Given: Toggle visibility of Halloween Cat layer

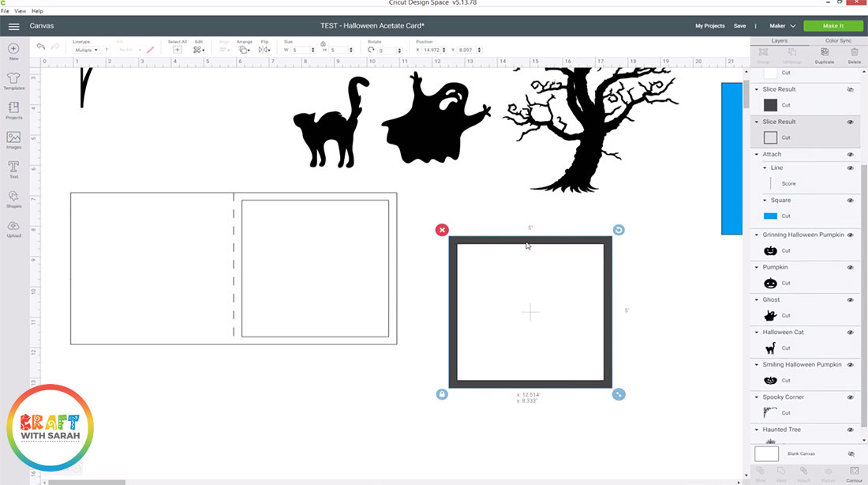Looking at the screenshot, I should tap(850, 333).
